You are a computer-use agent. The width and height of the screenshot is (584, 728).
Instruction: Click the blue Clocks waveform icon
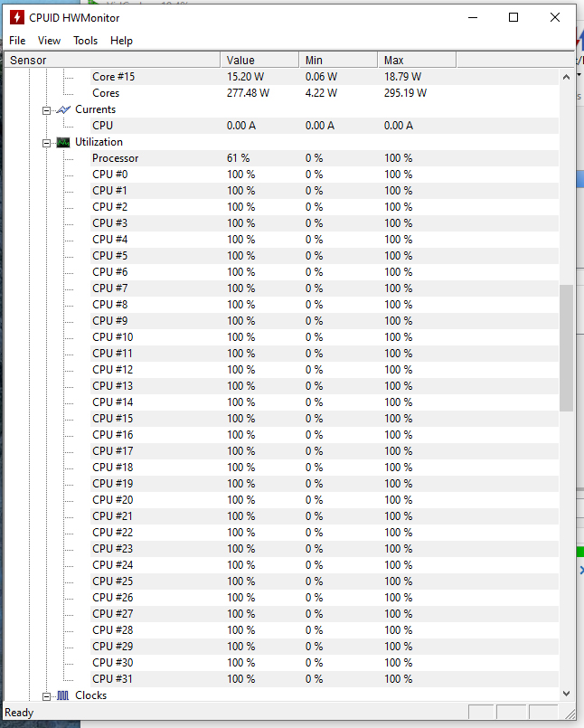pos(62,695)
